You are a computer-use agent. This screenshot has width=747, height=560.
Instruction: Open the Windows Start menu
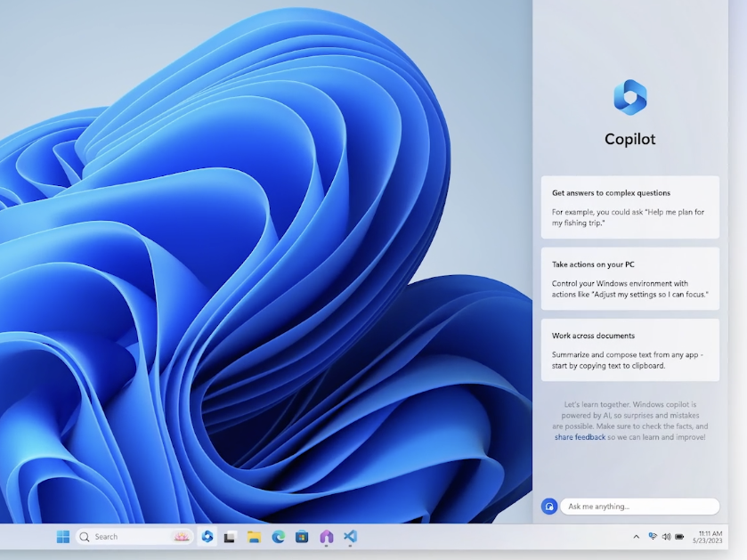click(63, 537)
